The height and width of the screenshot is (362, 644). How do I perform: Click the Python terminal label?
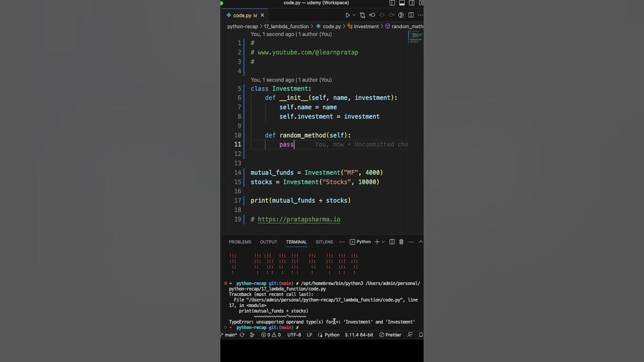(x=360, y=242)
